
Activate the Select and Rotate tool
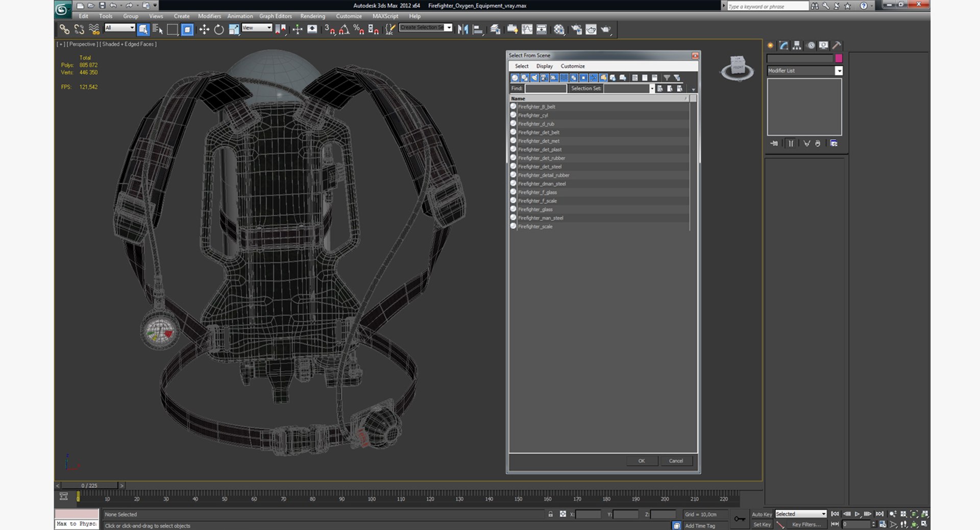pyautogui.click(x=219, y=30)
